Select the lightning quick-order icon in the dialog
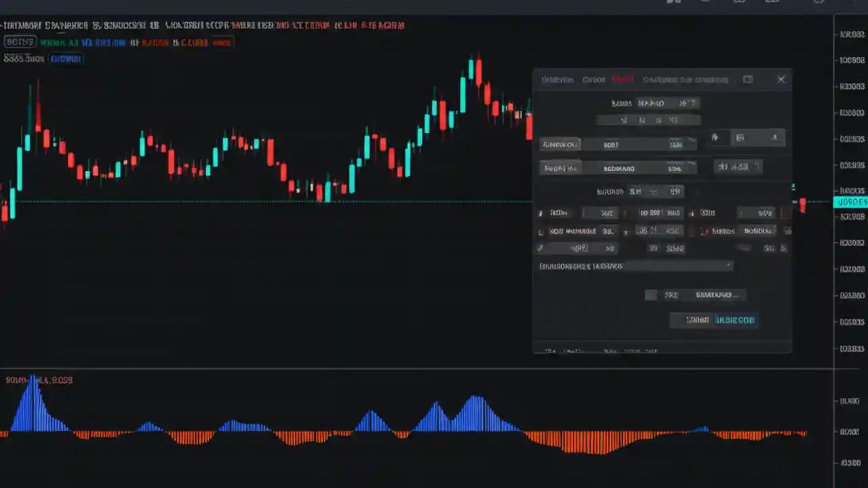Viewport: 868px width, 488px height. click(x=717, y=138)
